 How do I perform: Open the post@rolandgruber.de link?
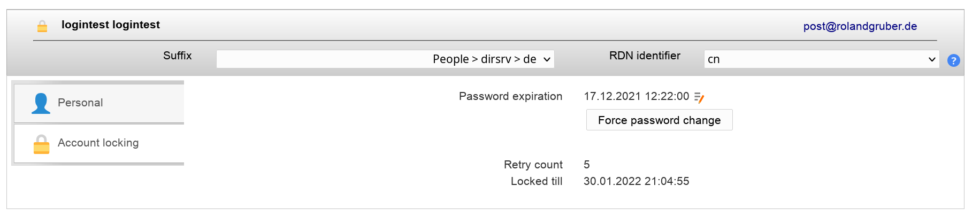tap(860, 26)
